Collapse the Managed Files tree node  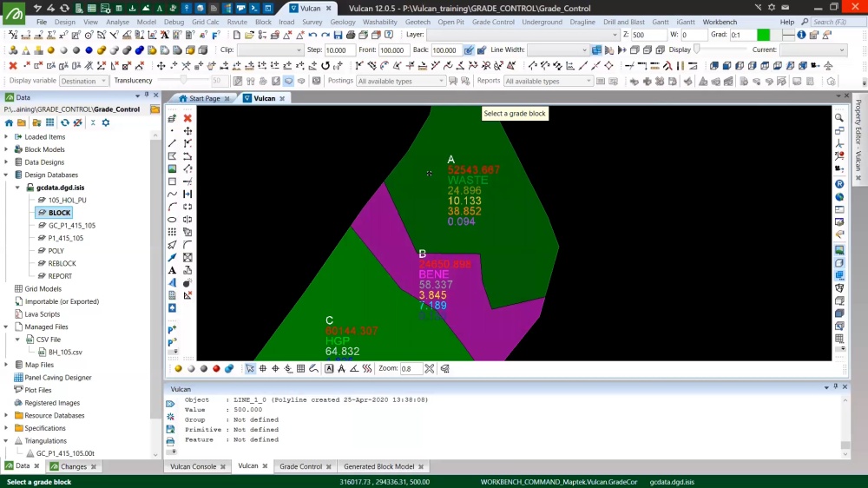click(x=6, y=326)
